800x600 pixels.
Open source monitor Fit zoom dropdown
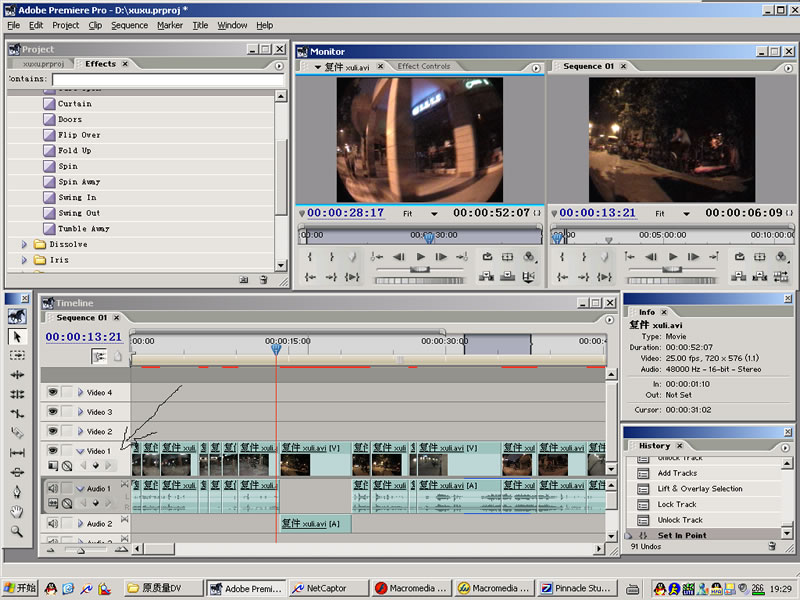click(434, 214)
